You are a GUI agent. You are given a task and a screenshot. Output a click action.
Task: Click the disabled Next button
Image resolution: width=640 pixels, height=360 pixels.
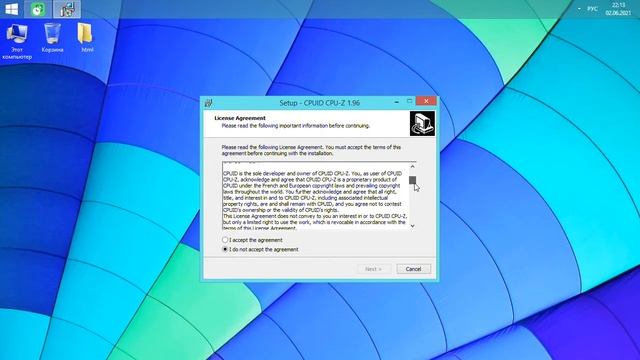point(373,269)
